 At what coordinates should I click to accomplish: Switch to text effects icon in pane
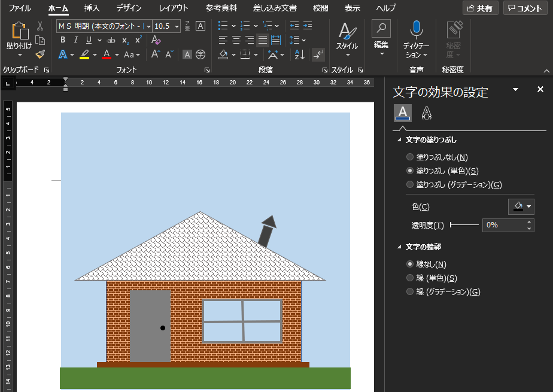coord(427,113)
